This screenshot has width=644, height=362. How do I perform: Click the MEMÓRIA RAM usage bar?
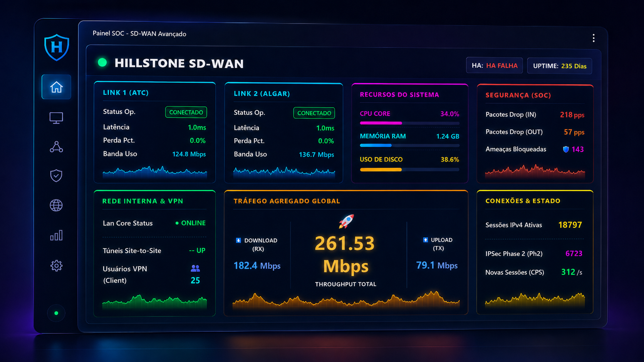(x=409, y=145)
